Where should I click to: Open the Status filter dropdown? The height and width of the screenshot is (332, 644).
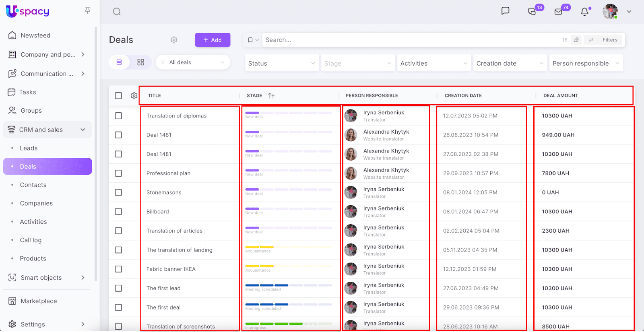coord(281,63)
